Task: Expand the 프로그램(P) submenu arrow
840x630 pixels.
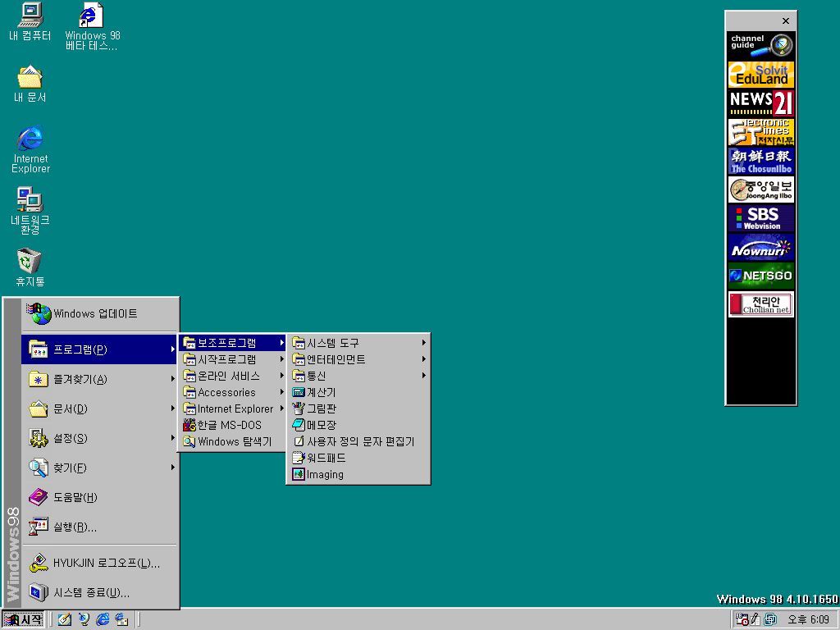Action: [172, 349]
